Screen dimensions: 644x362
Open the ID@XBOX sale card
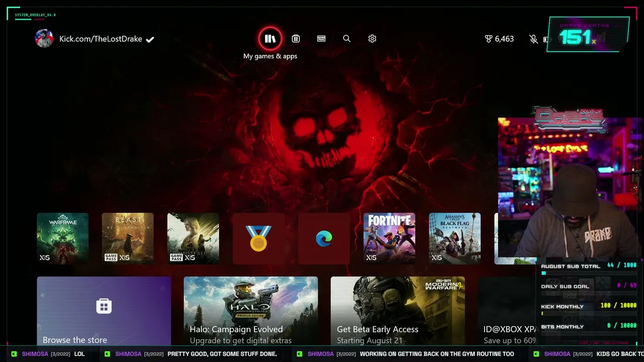pos(507,311)
